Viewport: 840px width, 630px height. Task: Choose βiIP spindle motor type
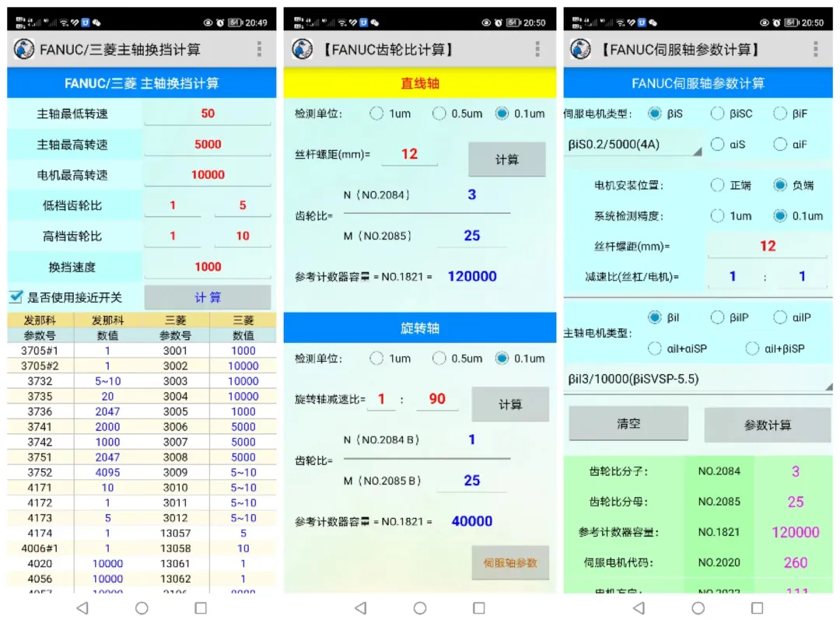click(717, 317)
